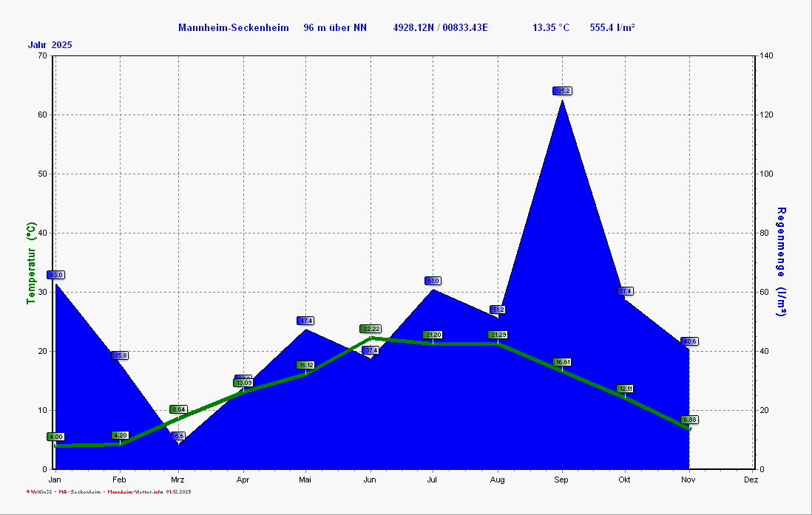Click the 57.4 rainfall label for October
This screenshot has width=812, height=515.
click(x=625, y=291)
